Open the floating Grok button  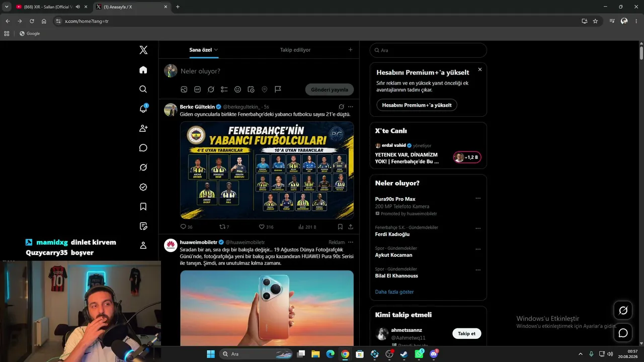(x=623, y=311)
